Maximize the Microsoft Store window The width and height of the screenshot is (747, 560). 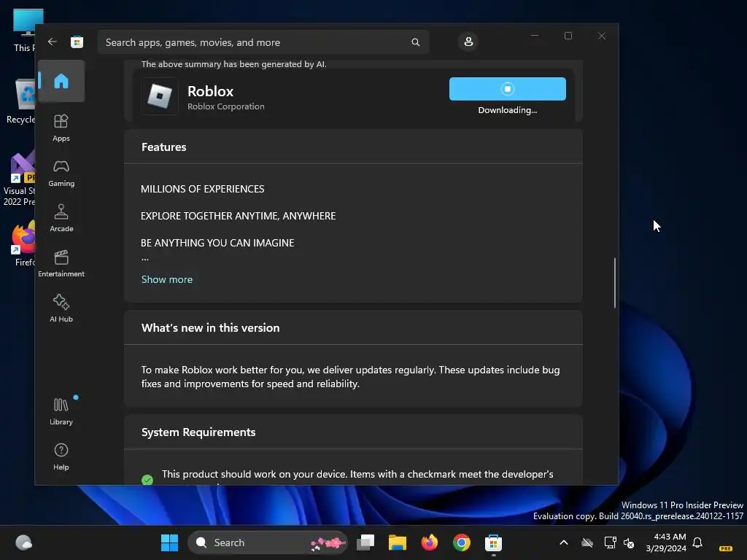(x=568, y=36)
